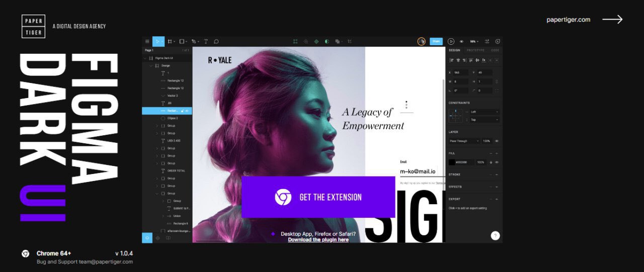Open Pass Through blend mode dropdown
The width and height of the screenshot is (644, 272).
[x=464, y=141]
